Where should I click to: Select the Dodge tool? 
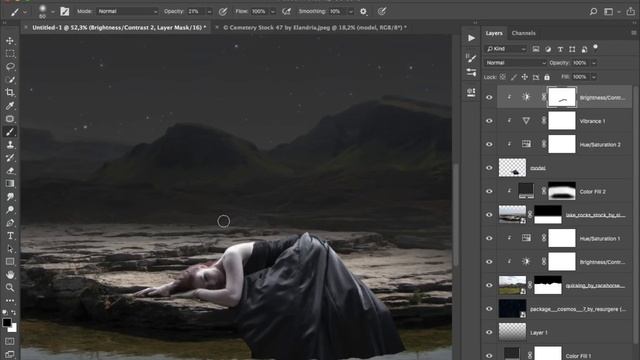coord(10,210)
